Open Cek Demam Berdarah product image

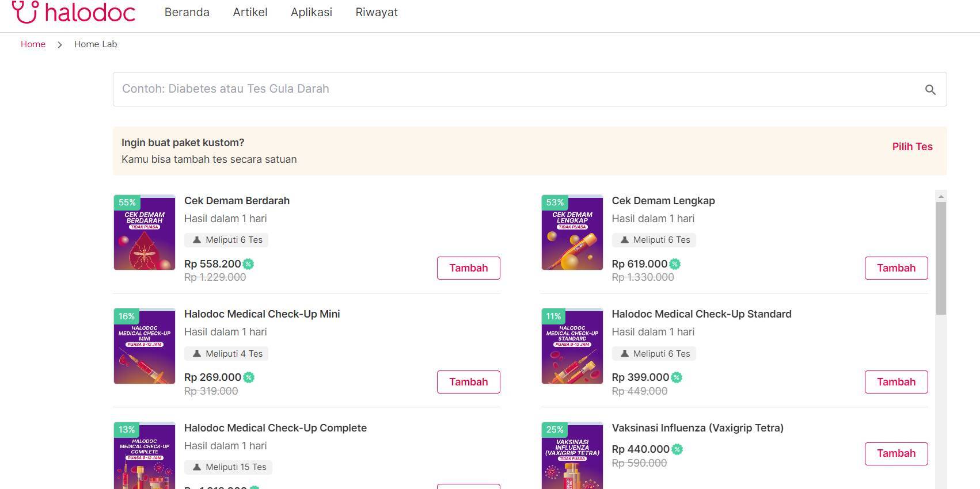coord(145,232)
